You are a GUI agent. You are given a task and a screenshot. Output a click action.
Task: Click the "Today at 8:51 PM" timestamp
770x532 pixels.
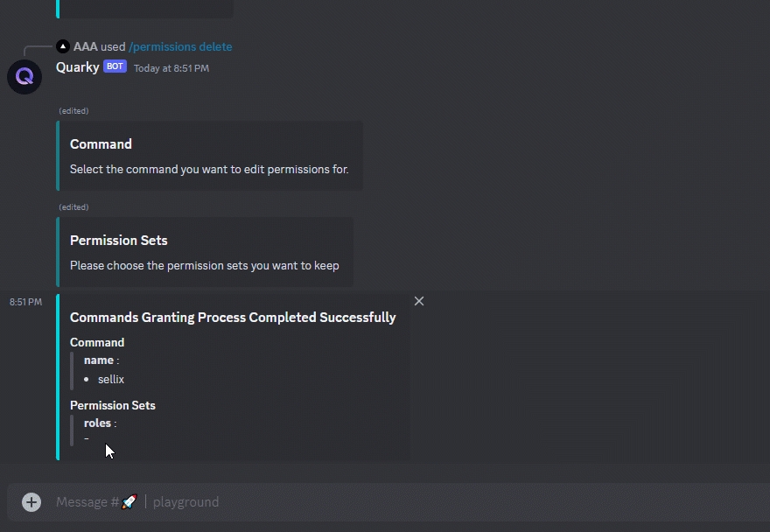coord(171,68)
